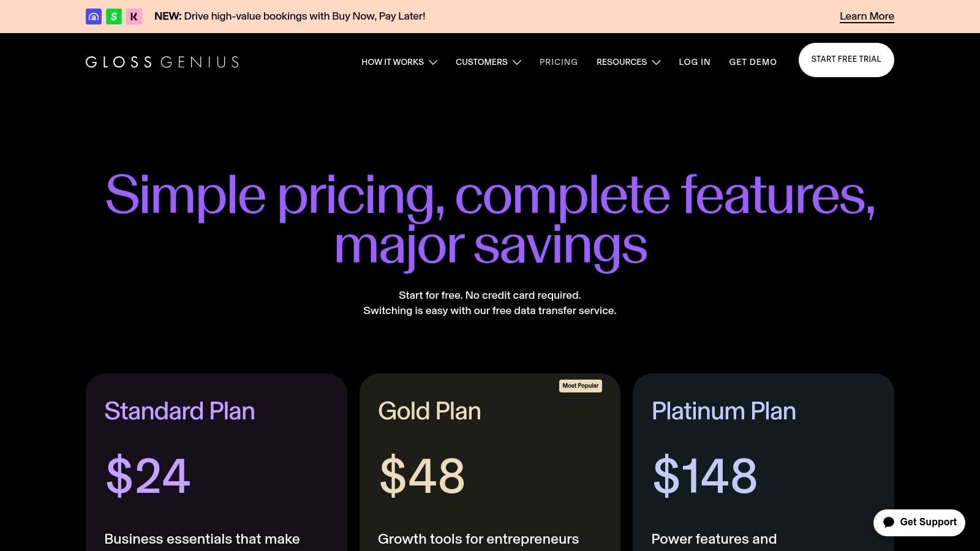
Task: Click the pink Klarna K icon
Action: 134,17
